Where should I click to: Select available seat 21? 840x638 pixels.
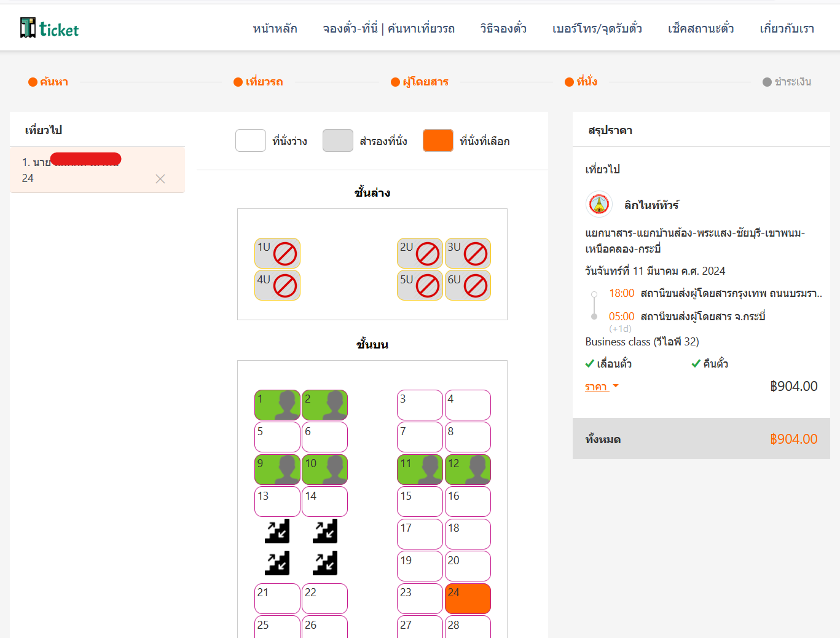(x=277, y=599)
